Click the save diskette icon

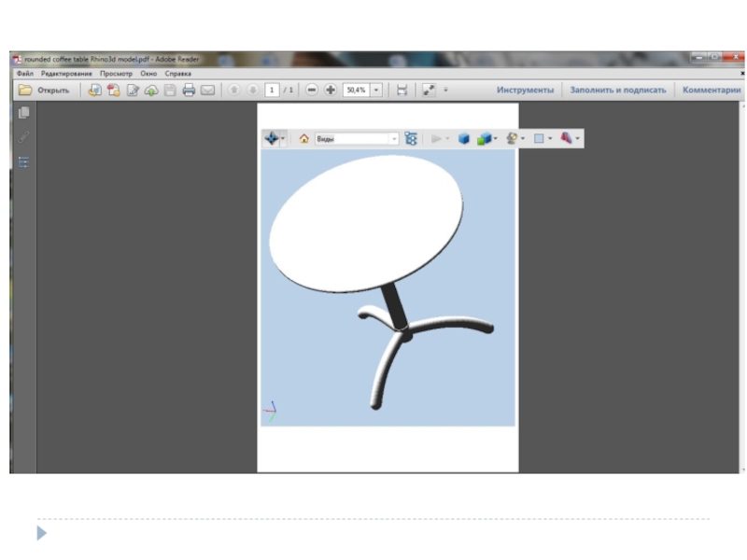click(170, 90)
